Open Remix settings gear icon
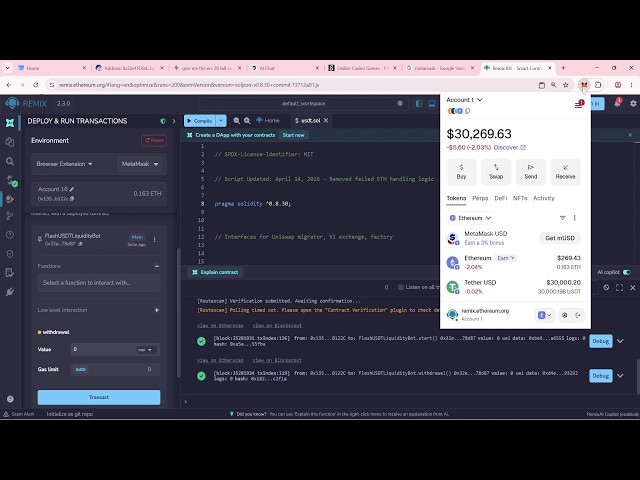Image resolution: width=640 pixels, height=480 pixels. (x=633, y=104)
